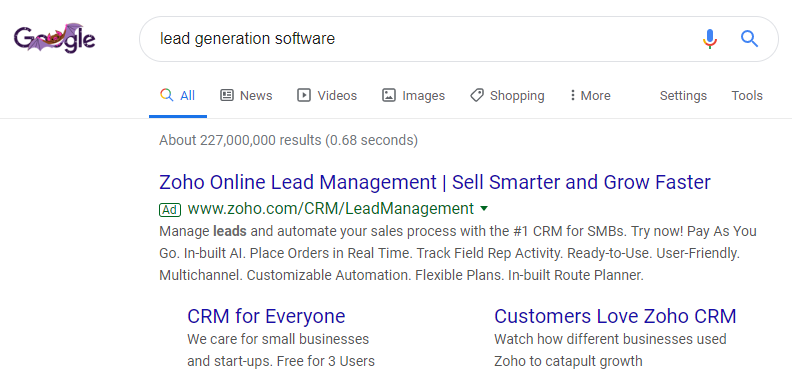Expand the dropdown arrow beside the Zoho URL
The height and width of the screenshot is (386, 792).
484,208
